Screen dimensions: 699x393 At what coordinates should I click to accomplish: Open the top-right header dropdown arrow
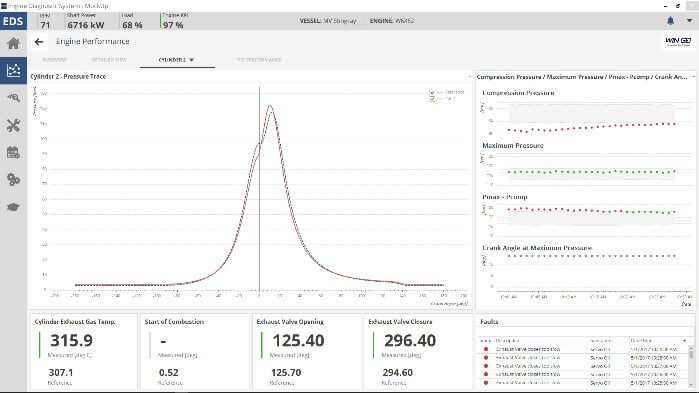[689, 20]
